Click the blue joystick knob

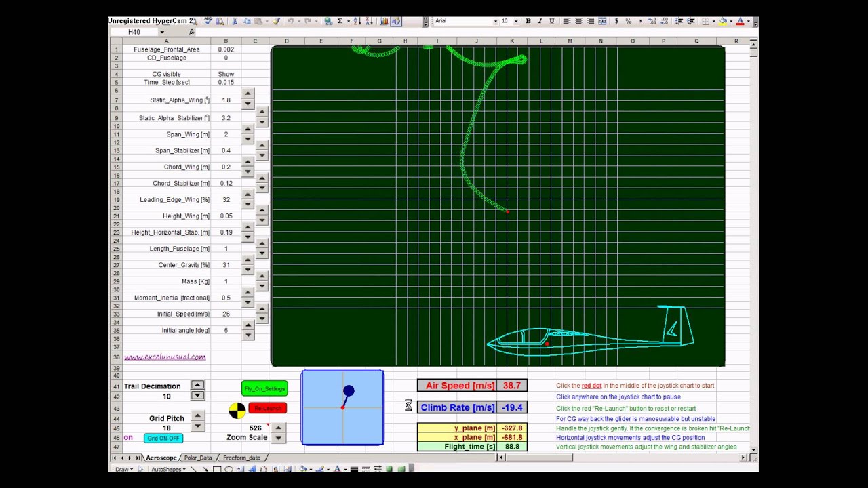(x=349, y=391)
